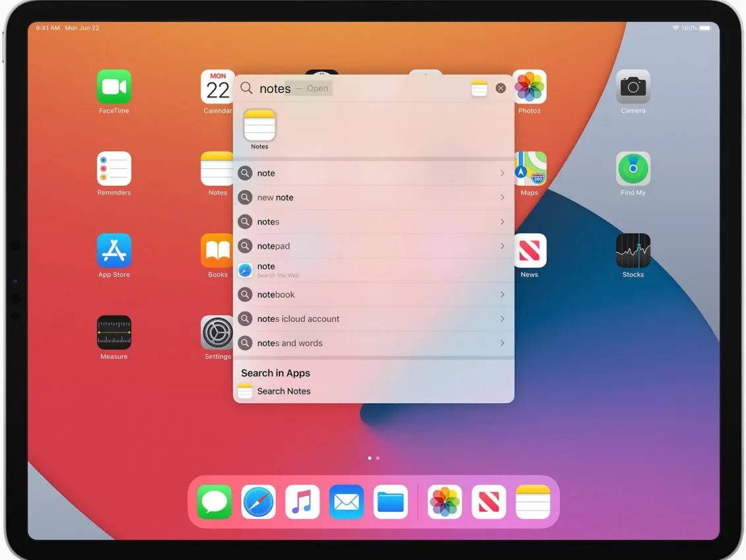Open Messages in the dock
The image size is (746, 560).
pos(214,501)
